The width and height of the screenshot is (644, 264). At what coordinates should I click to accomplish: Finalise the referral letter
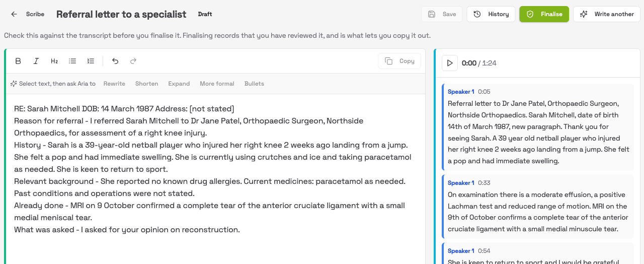pyautogui.click(x=544, y=14)
